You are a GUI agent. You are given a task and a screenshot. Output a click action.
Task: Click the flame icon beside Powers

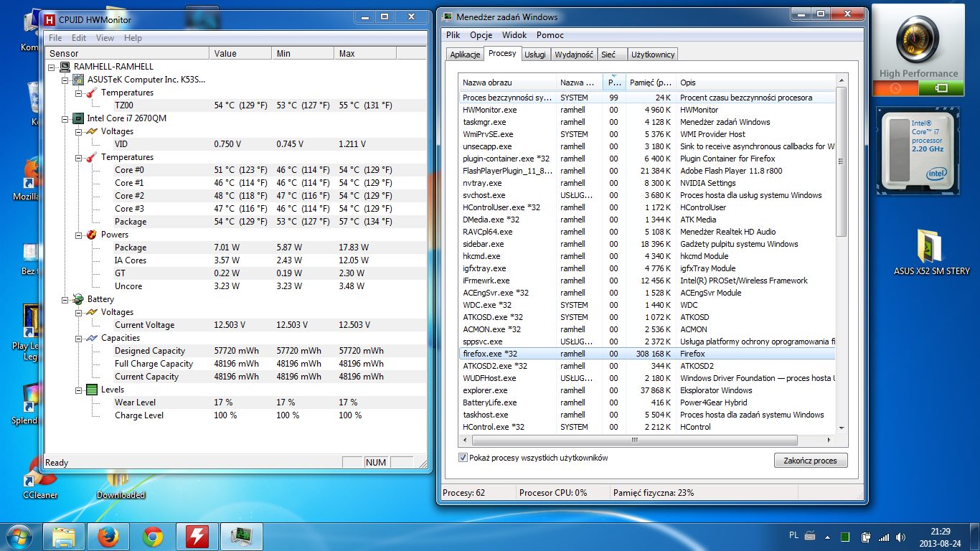92,235
